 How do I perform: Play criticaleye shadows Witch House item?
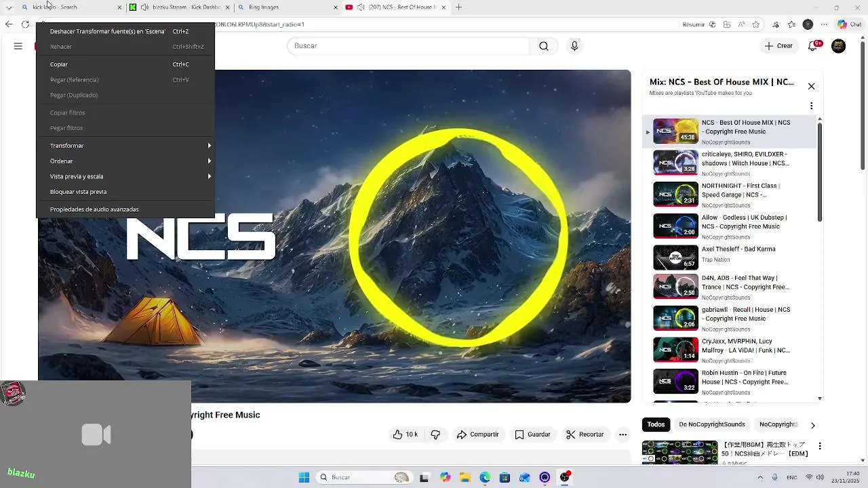[x=729, y=163]
